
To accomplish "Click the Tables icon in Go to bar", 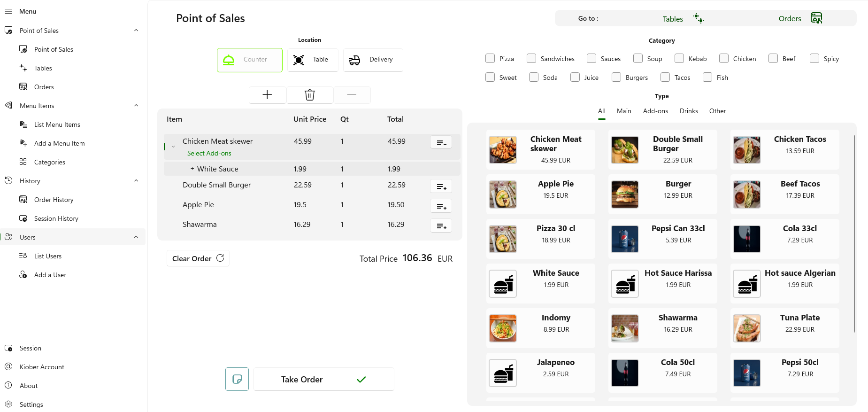I will coord(699,18).
